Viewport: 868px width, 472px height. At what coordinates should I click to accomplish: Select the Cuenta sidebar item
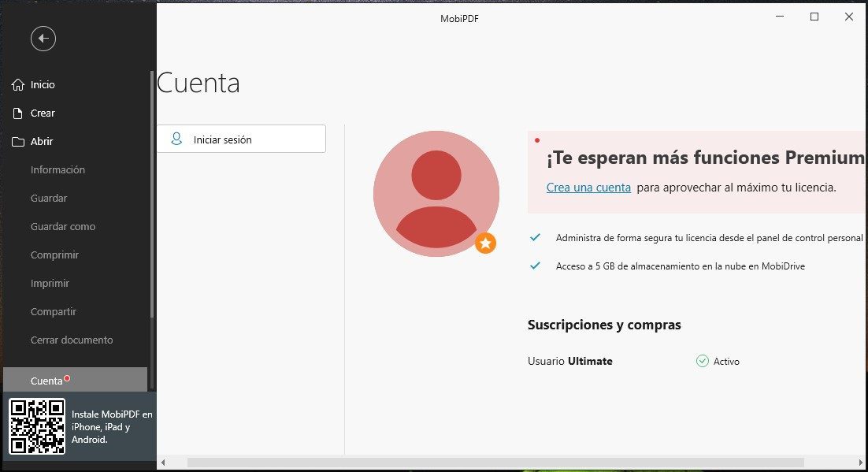(76, 380)
